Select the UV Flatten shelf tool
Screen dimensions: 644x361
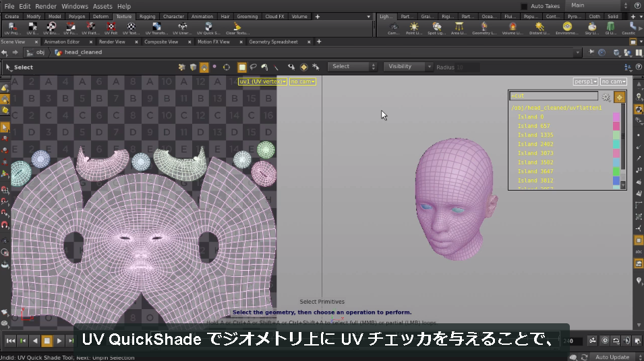(x=90, y=28)
